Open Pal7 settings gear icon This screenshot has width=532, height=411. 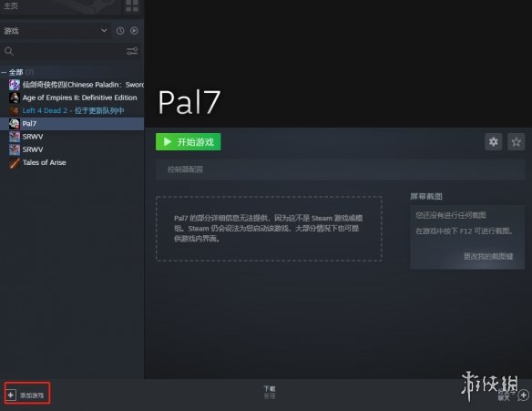pyautogui.click(x=494, y=141)
